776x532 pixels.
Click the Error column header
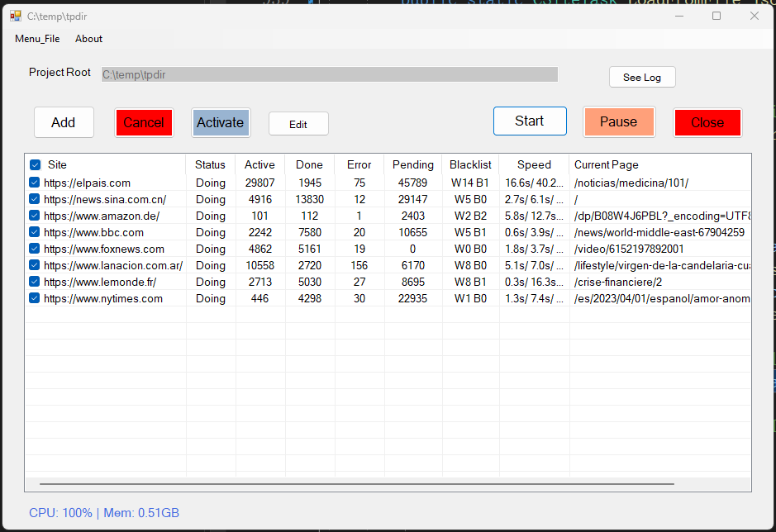[x=359, y=164]
